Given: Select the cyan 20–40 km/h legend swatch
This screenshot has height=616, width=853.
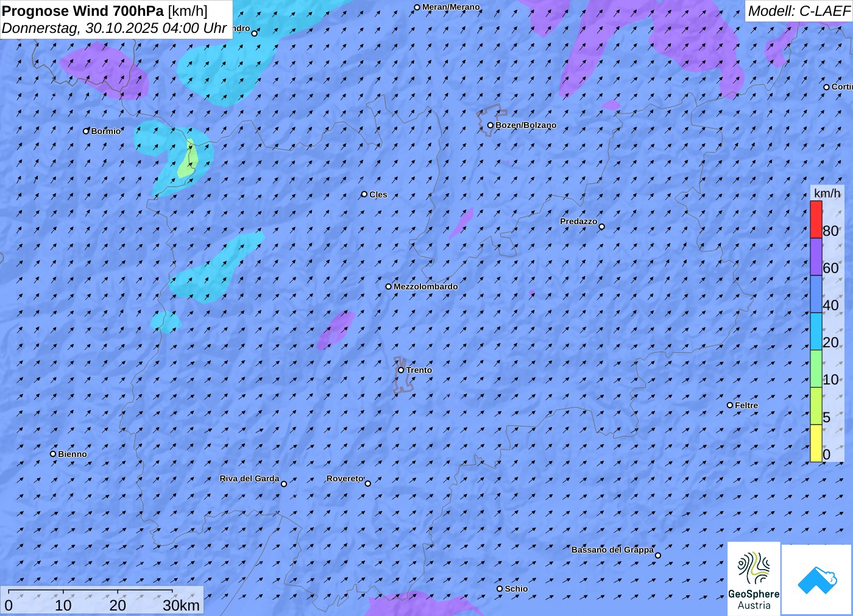Looking at the screenshot, I should [x=816, y=331].
